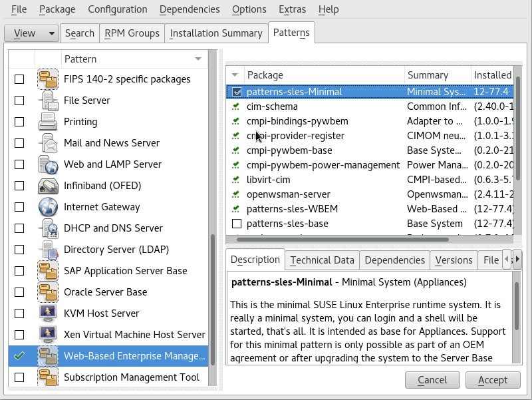This screenshot has height=400, width=532.
Task: Click the Printing pattern printer icon
Action: (x=48, y=122)
